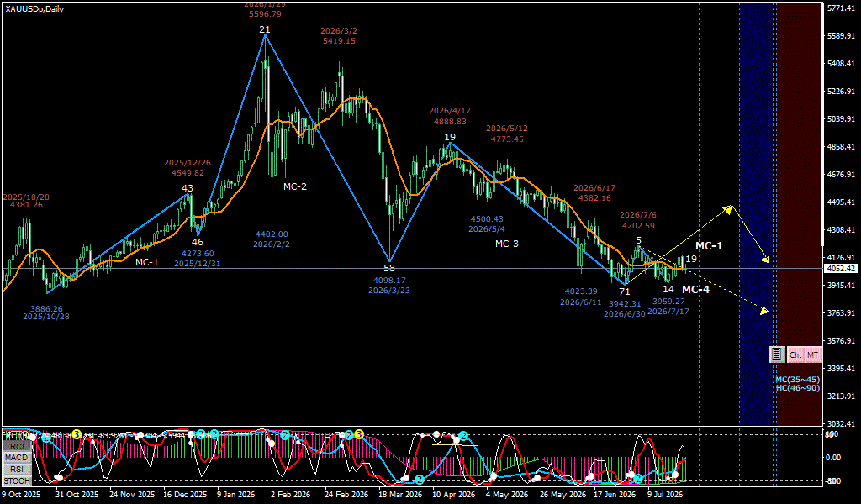Click the 4023.39 low price label

[581, 291]
